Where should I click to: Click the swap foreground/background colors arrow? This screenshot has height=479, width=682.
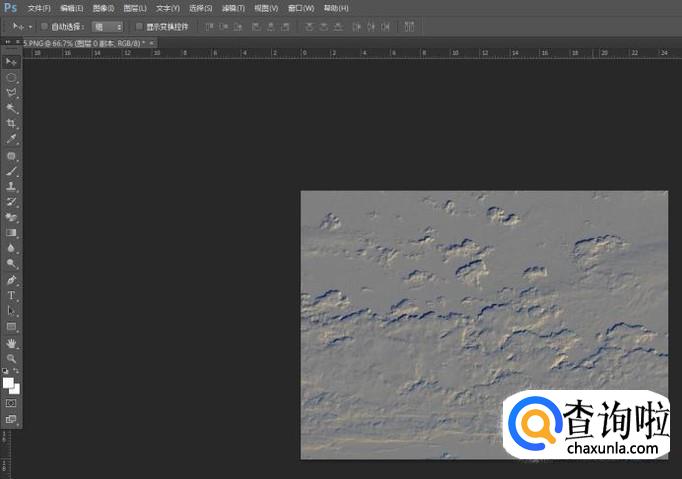tap(17, 372)
